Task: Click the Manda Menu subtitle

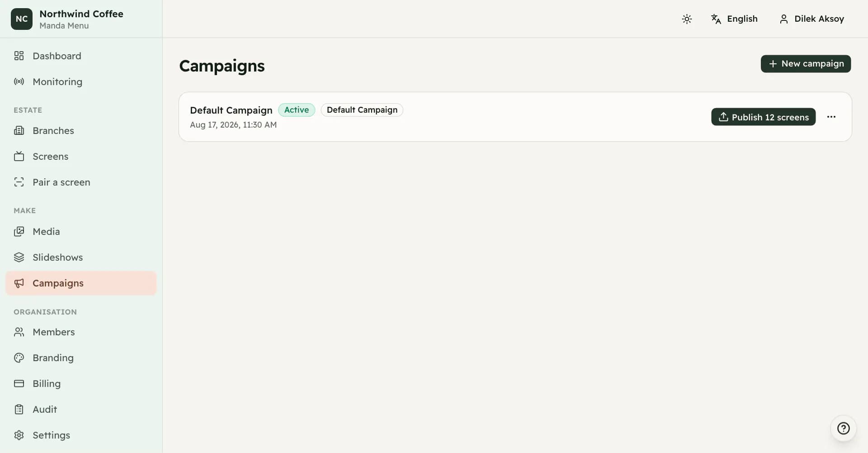Action: 64,26
